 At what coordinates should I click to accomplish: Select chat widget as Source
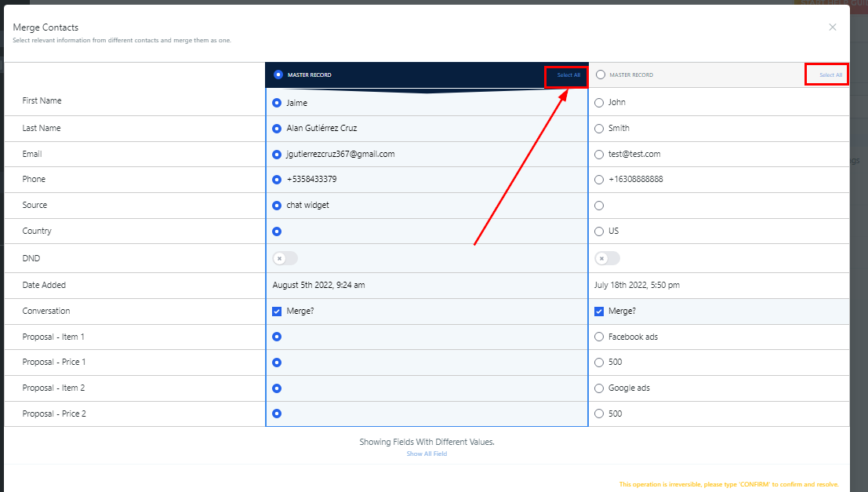[277, 206]
